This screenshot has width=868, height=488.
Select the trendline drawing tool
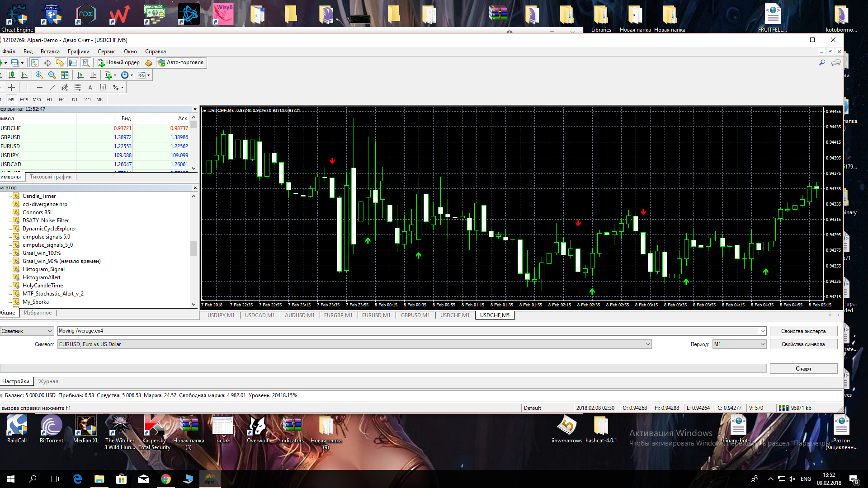tap(52, 88)
